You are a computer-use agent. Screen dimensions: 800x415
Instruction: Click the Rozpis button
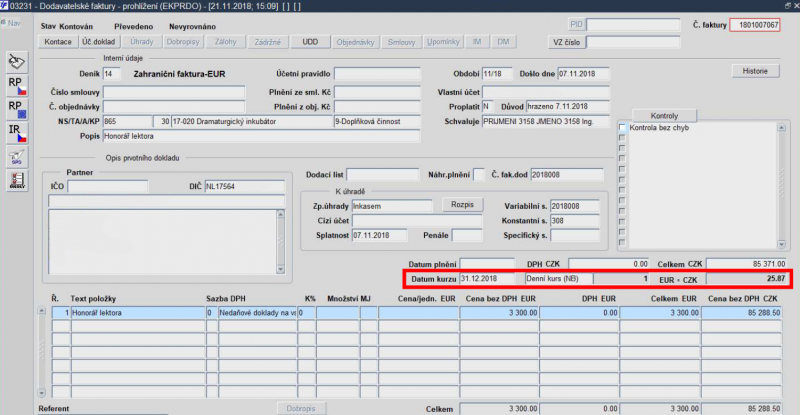click(x=462, y=205)
